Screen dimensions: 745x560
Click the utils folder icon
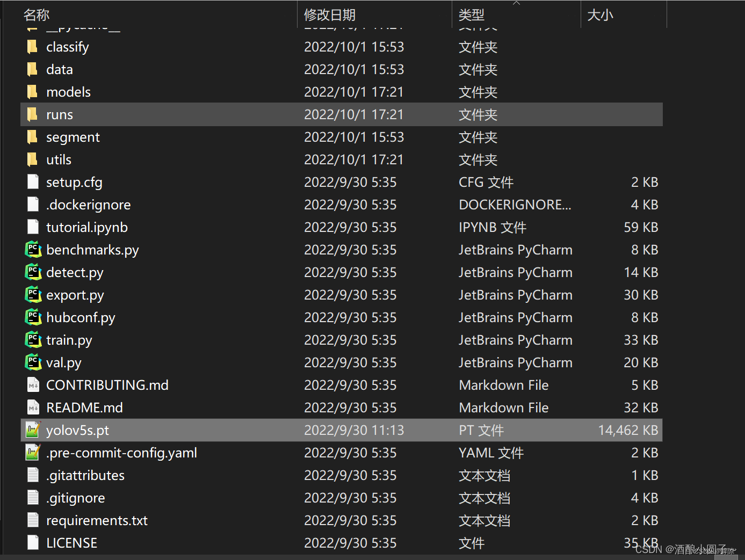click(x=32, y=159)
